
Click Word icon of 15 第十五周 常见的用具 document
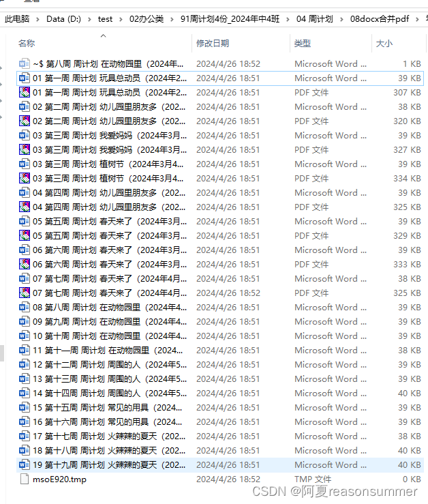(25, 407)
